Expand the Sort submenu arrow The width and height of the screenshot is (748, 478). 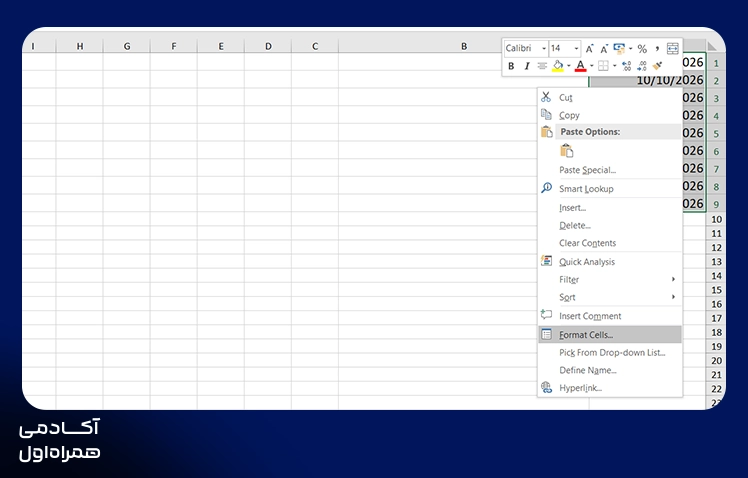click(x=673, y=297)
